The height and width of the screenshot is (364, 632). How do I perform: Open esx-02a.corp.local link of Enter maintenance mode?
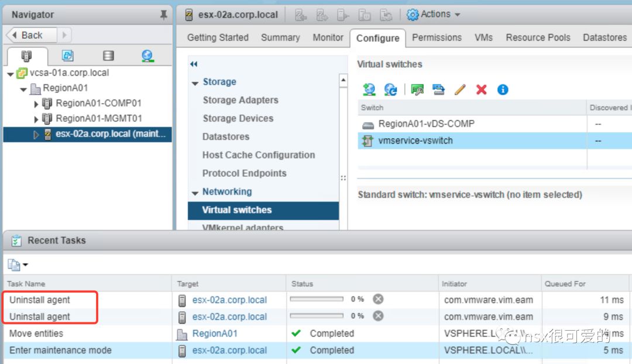tap(229, 351)
